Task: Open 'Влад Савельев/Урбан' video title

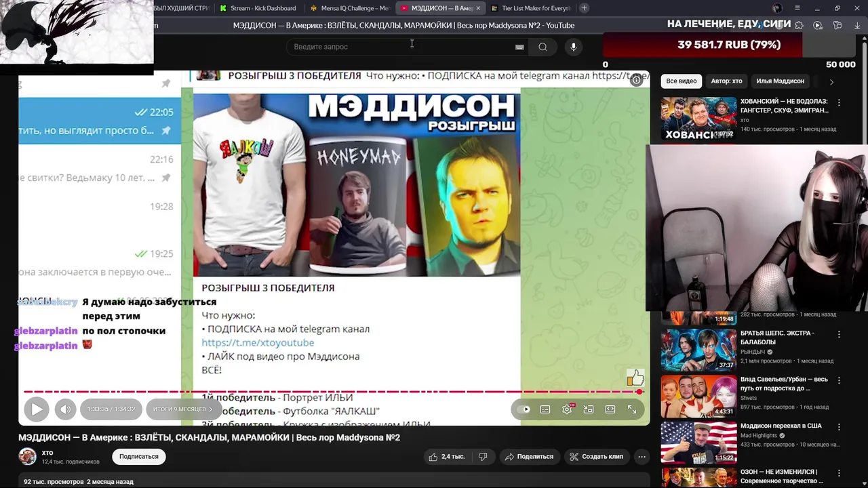Action: click(784, 384)
